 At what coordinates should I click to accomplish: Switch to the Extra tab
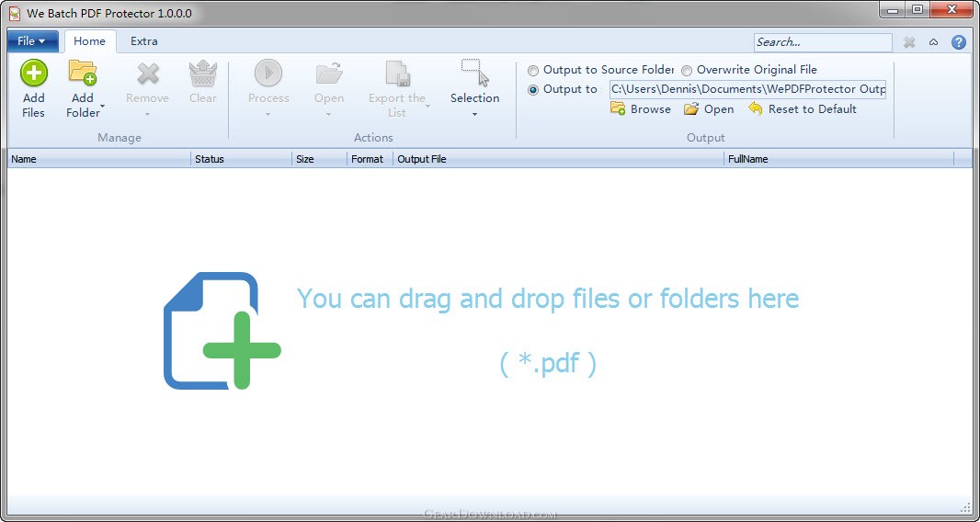pyautogui.click(x=143, y=41)
